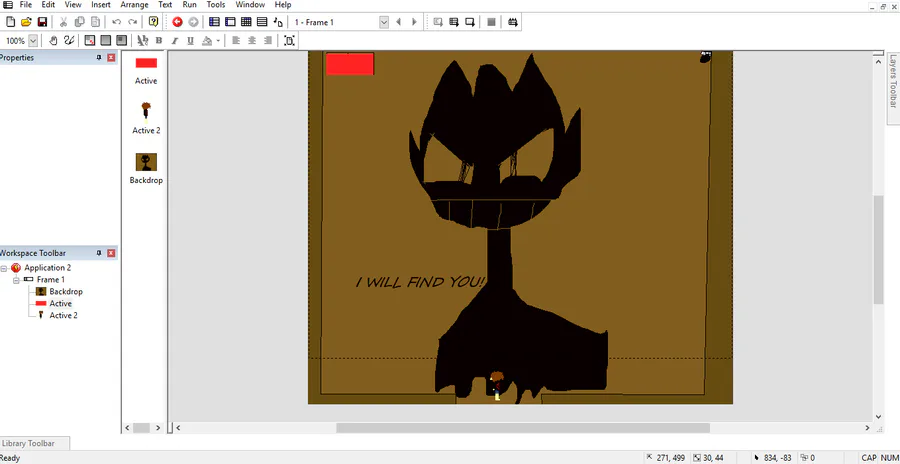Toggle the second grey square toolbar button

point(122,40)
